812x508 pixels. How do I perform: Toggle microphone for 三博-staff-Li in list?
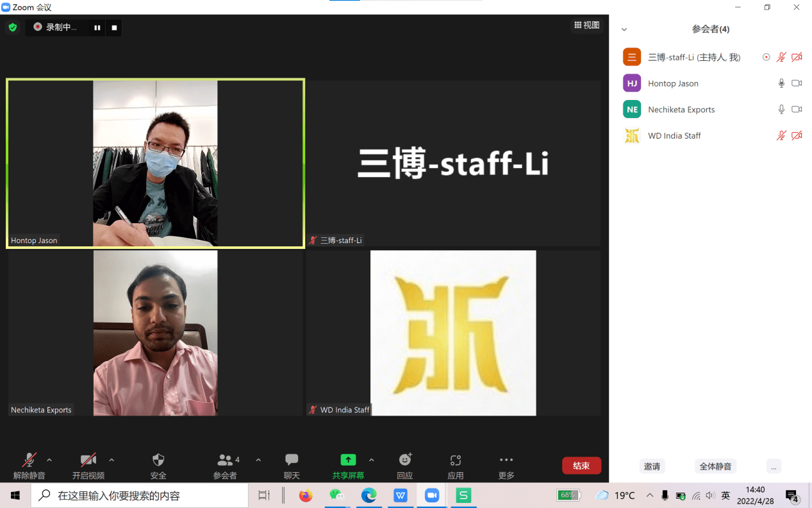pos(781,57)
